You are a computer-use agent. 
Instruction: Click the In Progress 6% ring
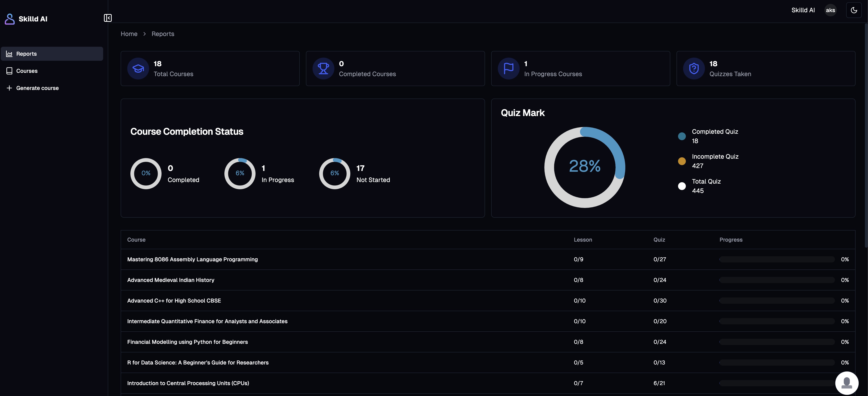pyautogui.click(x=240, y=173)
